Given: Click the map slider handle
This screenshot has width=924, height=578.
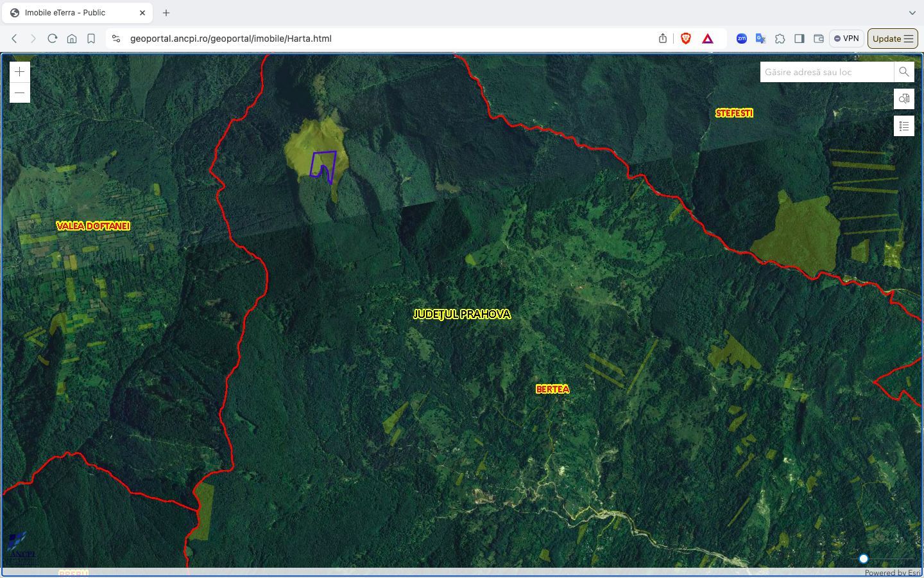Looking at the screenshot, I should point(864,559).
